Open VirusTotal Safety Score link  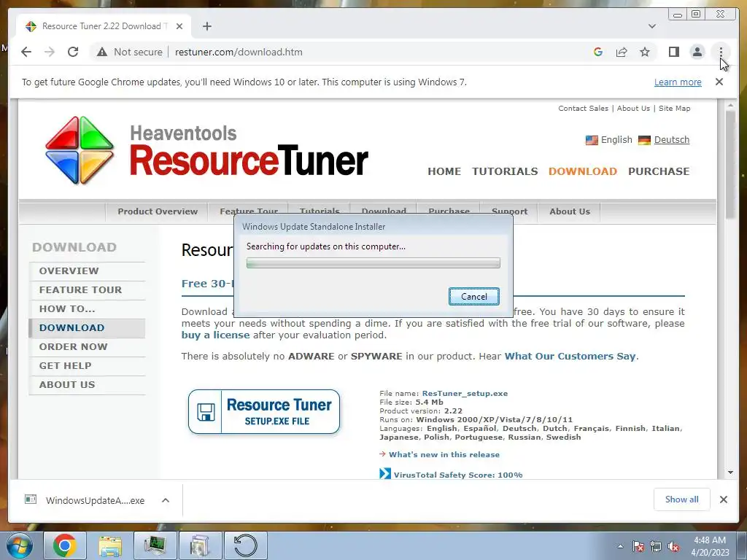[458, 475]
